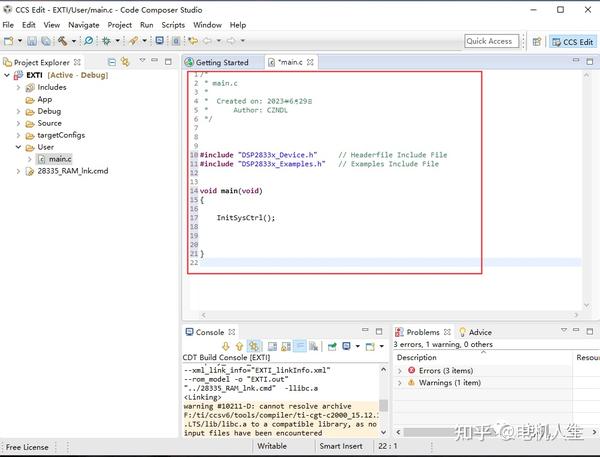Click the Quick Access search field
The image size is (600, 457).
[x=491, y=41]
